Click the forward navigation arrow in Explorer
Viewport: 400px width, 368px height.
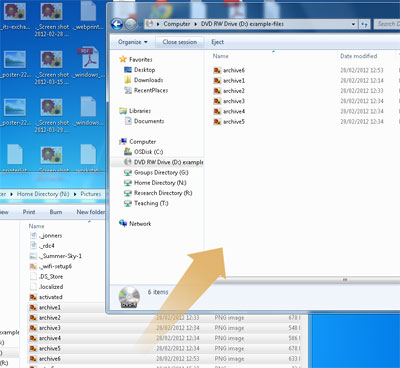click(x=131, y=24)
